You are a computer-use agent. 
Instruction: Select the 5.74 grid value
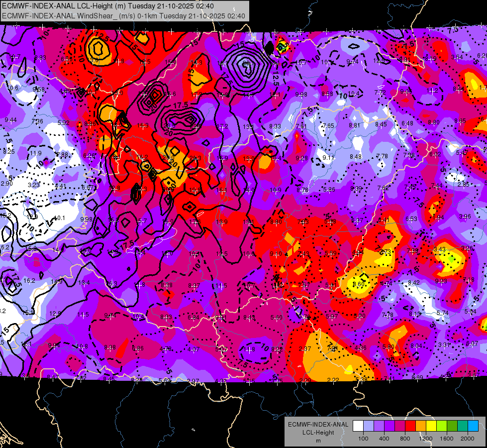(x=442, y=313)
